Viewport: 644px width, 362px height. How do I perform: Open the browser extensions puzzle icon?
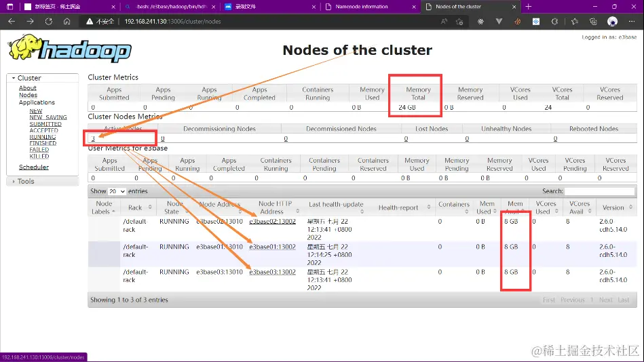pyautogui.click(x=554, y=21)
